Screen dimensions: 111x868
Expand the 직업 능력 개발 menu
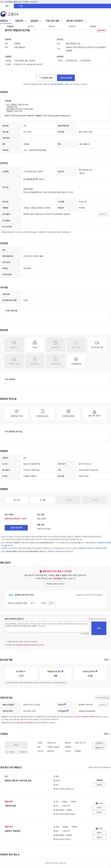tap(54, 21)
